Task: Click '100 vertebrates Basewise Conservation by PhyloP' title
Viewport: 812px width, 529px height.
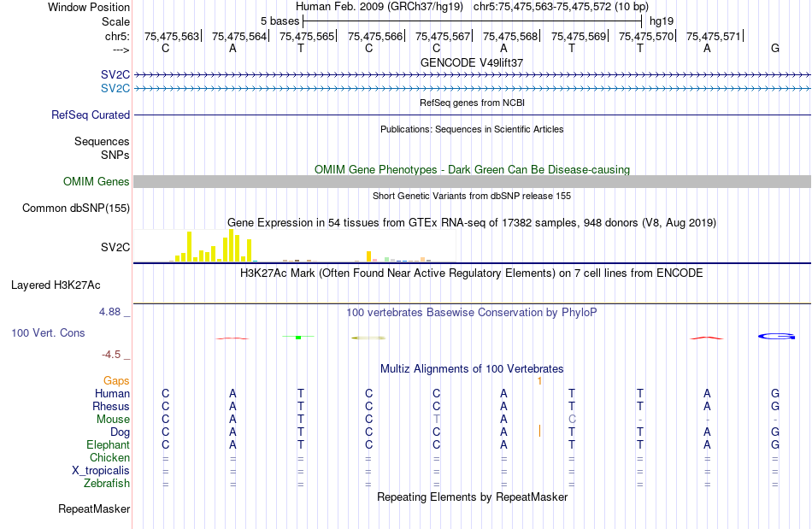Action: (472, 313)
